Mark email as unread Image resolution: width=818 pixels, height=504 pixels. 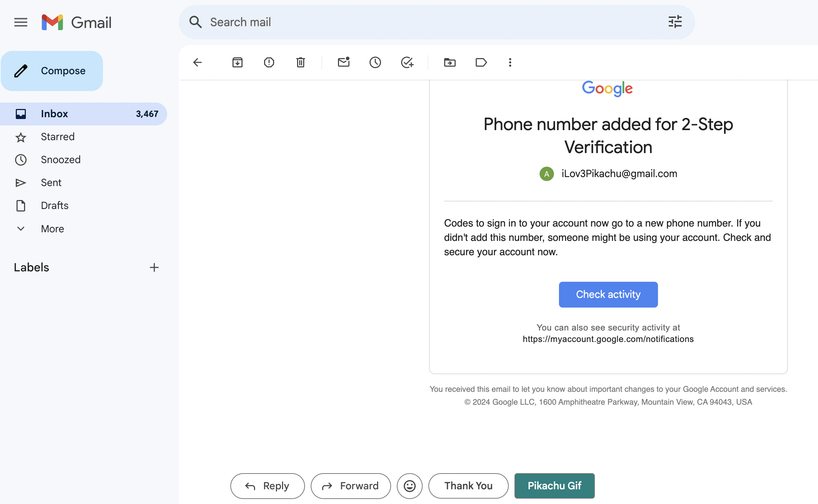click(343, 62)
